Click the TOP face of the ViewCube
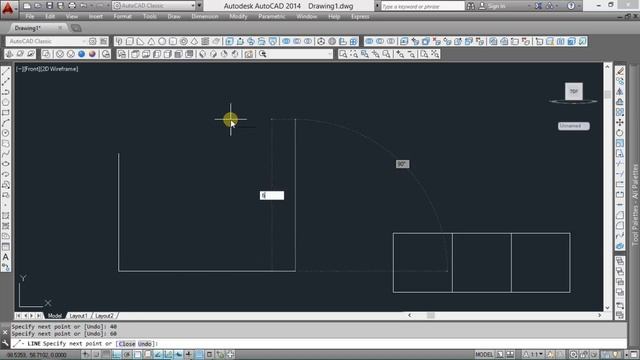The height and width of the screenshot is (360, 640). 573,91
